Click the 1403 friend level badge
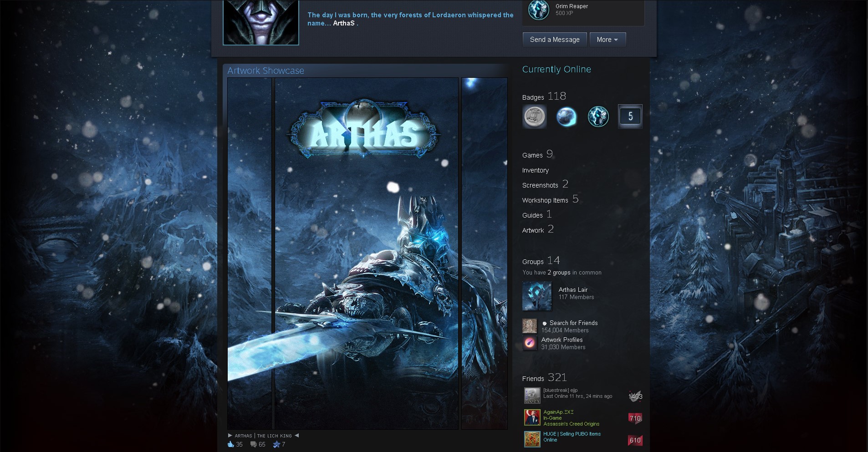This screenshot has width=868, height=452. (635, 396)
